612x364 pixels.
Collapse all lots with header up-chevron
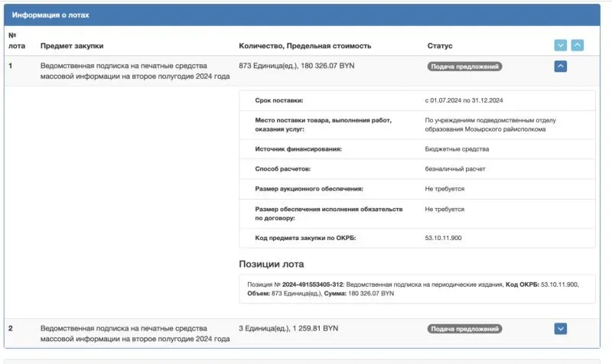point(578,46)
